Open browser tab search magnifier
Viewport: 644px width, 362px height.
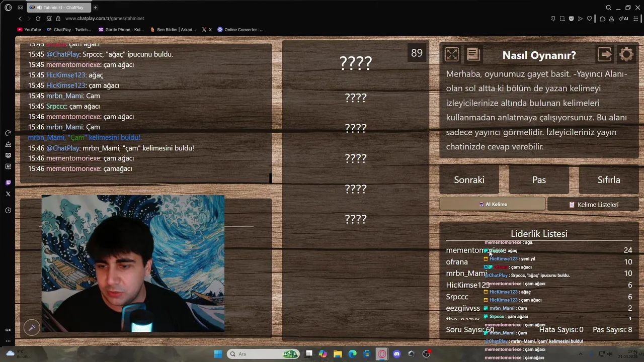point(608,8)
